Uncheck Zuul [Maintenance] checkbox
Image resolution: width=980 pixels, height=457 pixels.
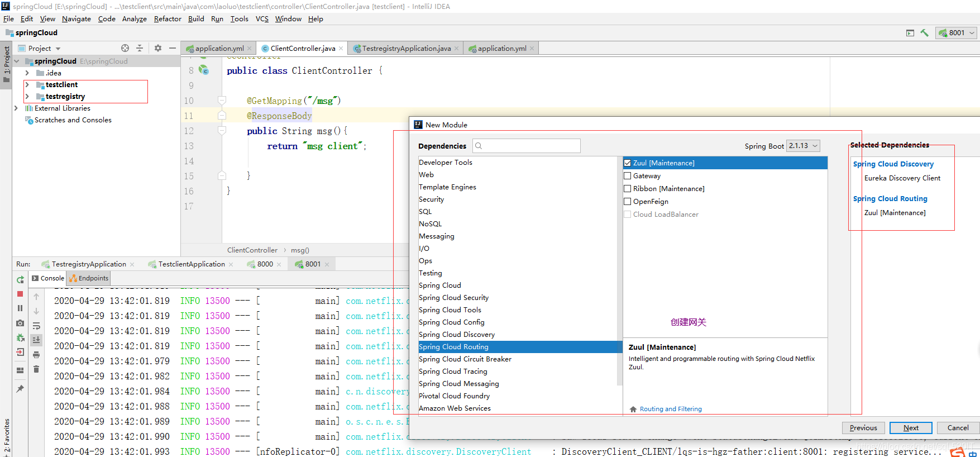point(628,163)
